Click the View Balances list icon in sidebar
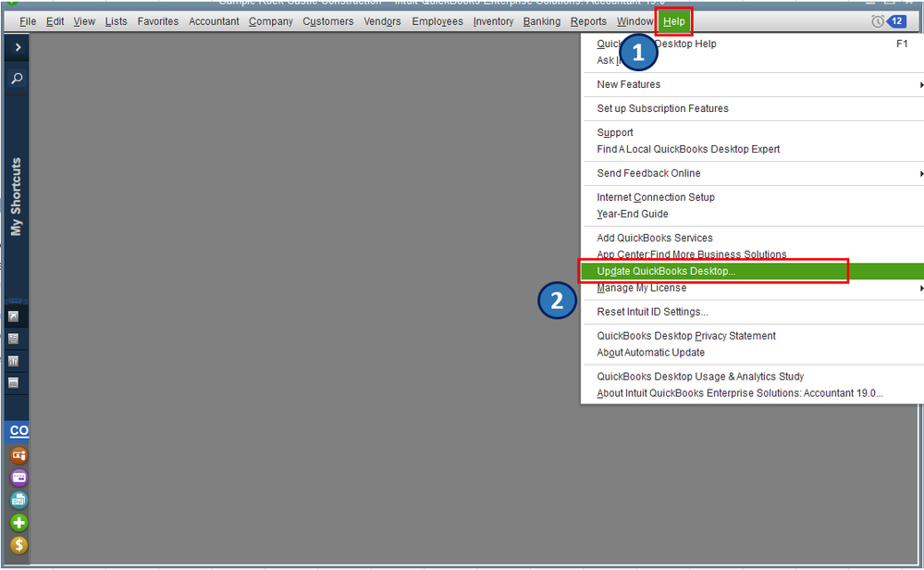Viewport: 924px width, 570px height. pos(14,339)
